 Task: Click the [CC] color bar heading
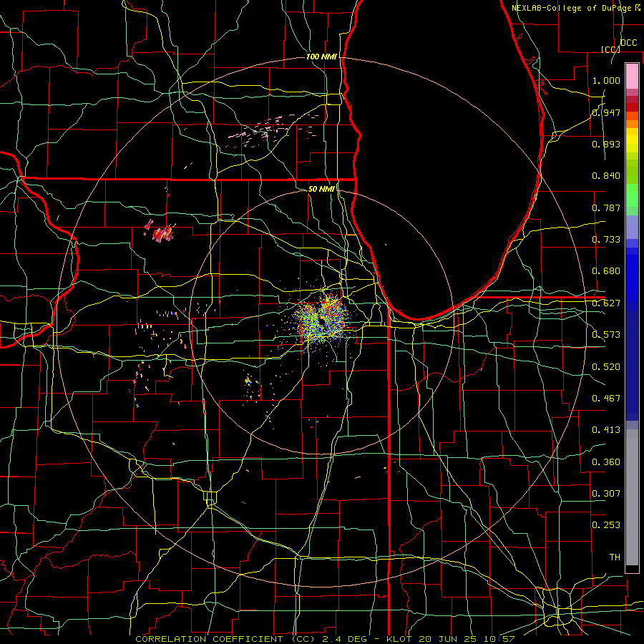coord(610,49)
